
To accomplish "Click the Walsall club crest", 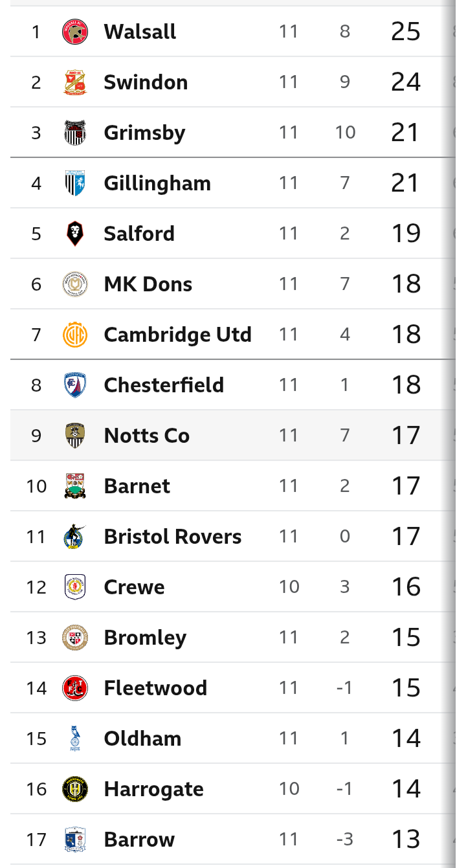I will 75,32.
